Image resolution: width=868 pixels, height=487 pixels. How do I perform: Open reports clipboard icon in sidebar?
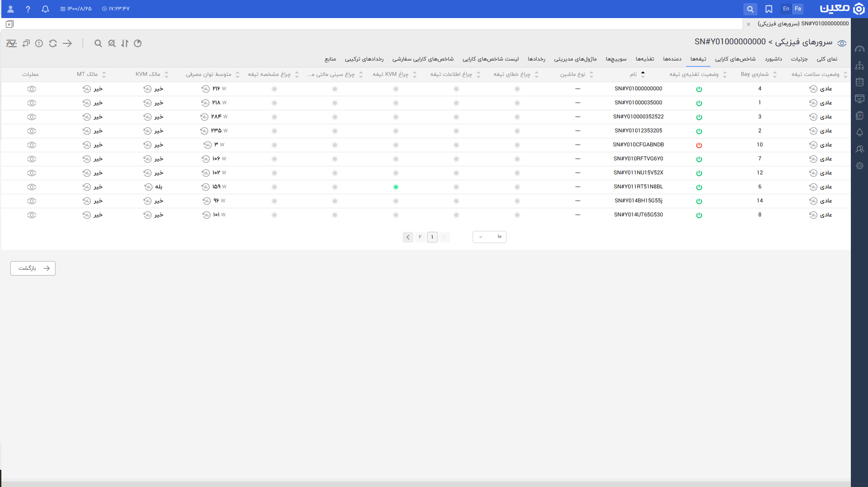tap(859, 116)
